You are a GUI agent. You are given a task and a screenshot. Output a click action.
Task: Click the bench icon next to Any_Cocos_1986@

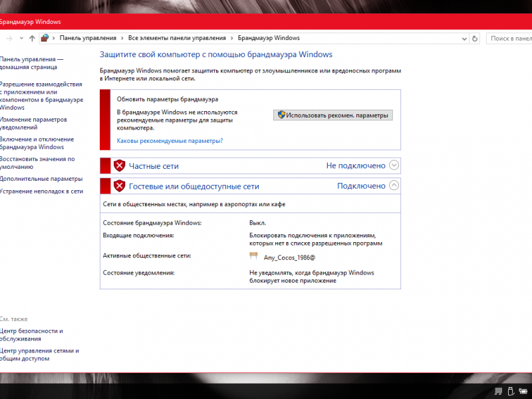(253, 256)
